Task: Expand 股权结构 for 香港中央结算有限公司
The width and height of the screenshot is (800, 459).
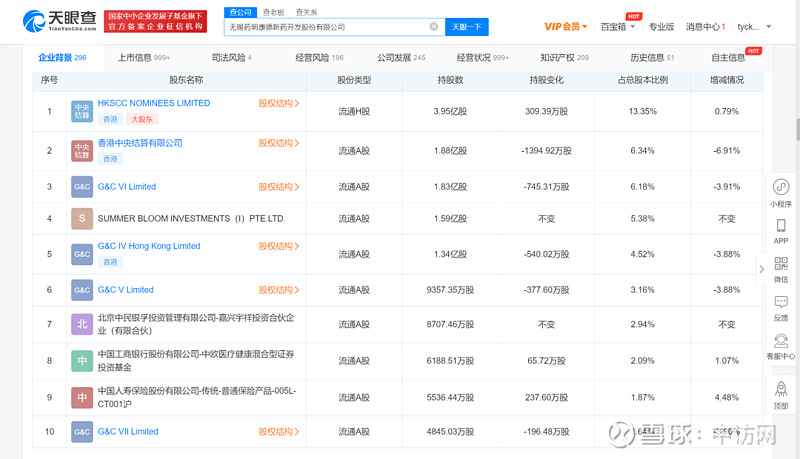Action: (279, 144)
